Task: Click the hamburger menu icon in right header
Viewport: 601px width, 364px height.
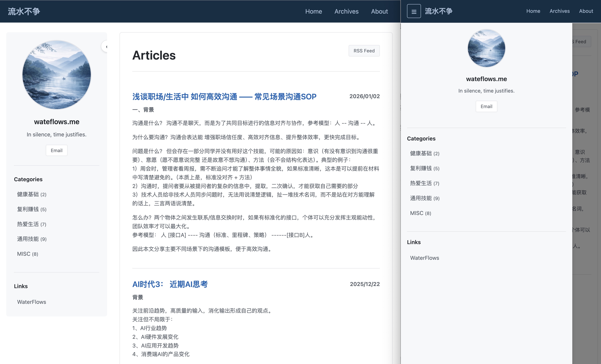Action: point(414,11)
